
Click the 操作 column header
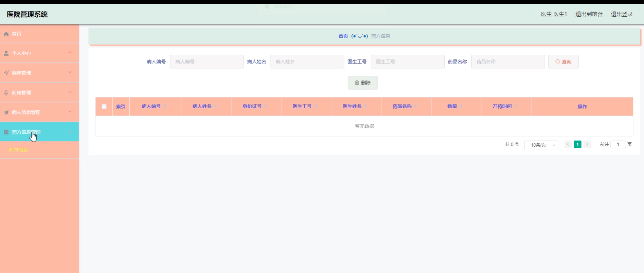tap(582, 107)
